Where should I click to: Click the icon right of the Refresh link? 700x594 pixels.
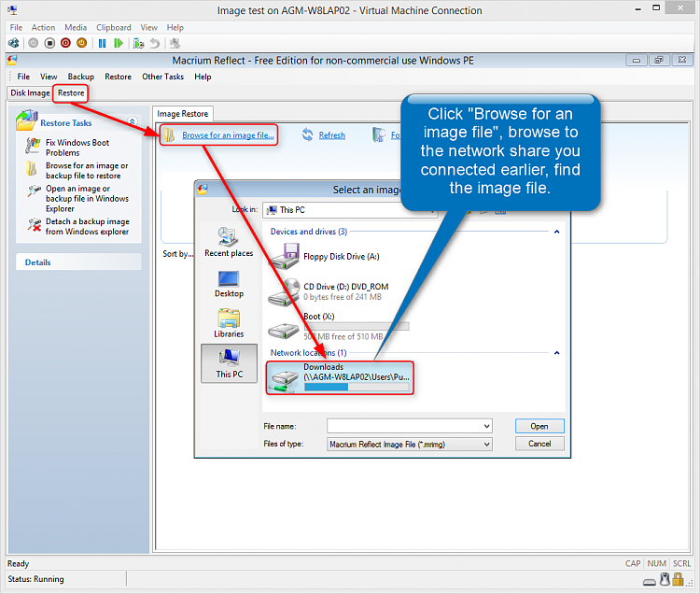379,134
